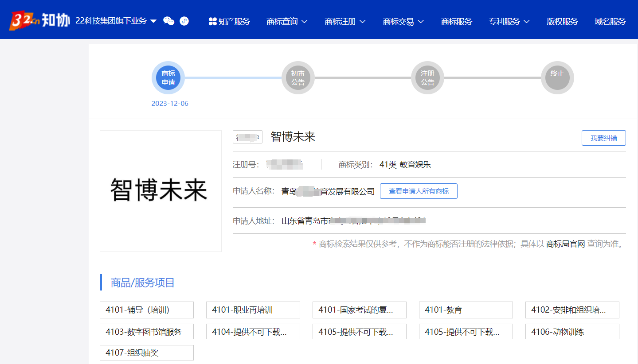Click the 查看申请人所有商标 button

point(419,191)
